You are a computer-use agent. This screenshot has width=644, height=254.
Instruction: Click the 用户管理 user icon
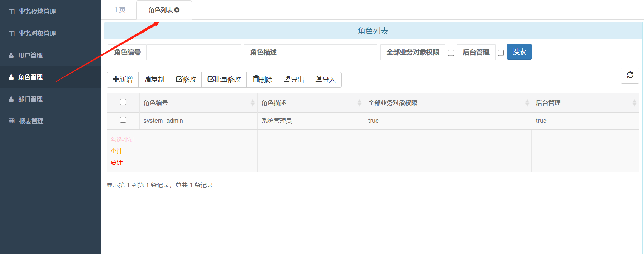[11, 55]
